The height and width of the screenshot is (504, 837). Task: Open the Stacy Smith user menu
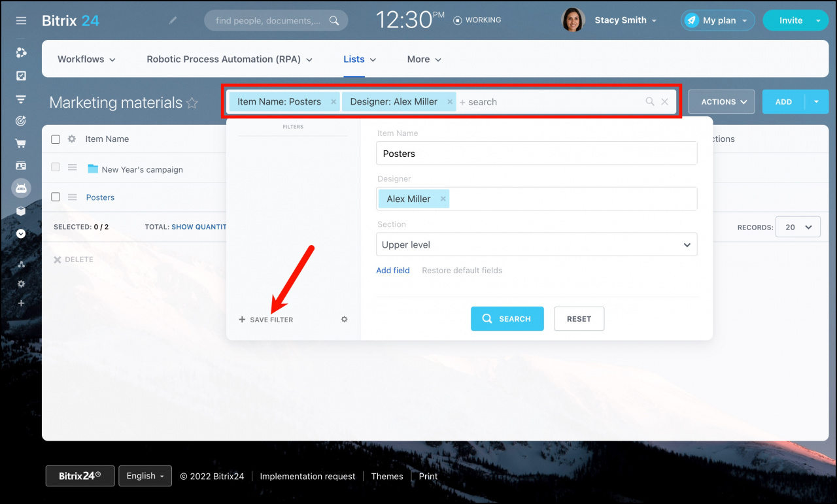(x=625, y=20)
